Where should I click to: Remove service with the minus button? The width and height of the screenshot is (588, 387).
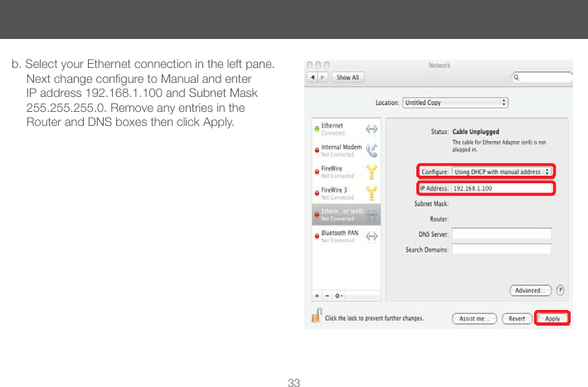[327, 296]
